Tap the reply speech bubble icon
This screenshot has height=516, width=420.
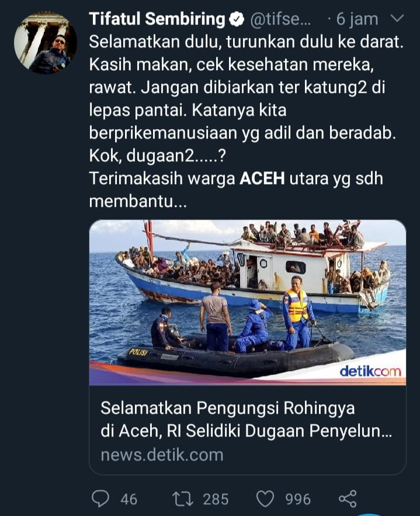pos(100,499)
